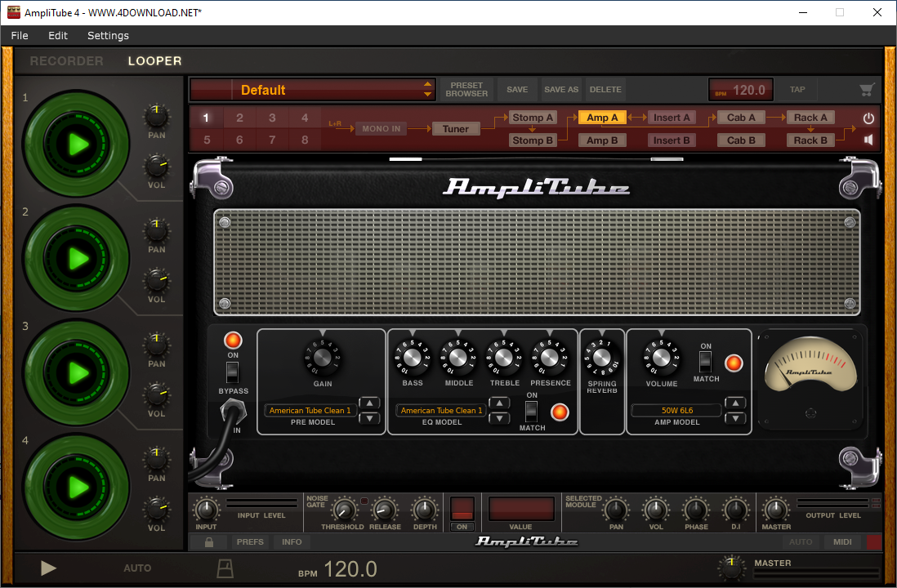
Task: Select preset slot 5
Action: [x=207, y=140]
